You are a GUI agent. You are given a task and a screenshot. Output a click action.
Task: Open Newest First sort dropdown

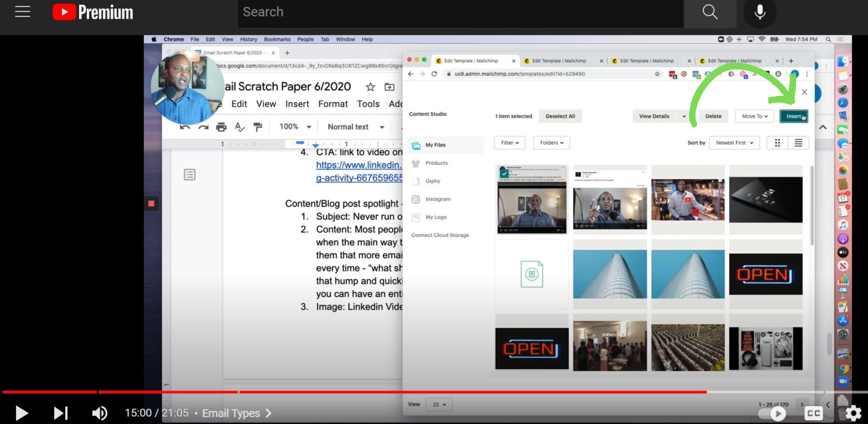[x=734, y=143]
